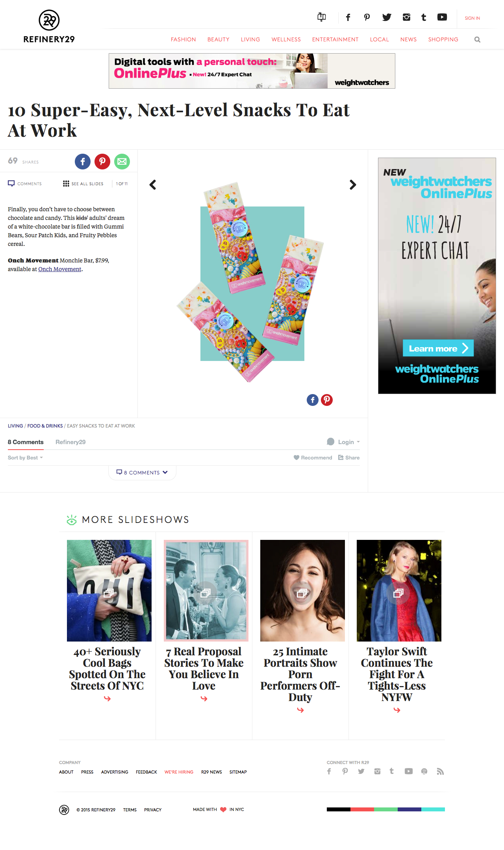This screenshot has height=850, width=504.
Task: Click the Learn more ad button
Action: tap(438, 348)
